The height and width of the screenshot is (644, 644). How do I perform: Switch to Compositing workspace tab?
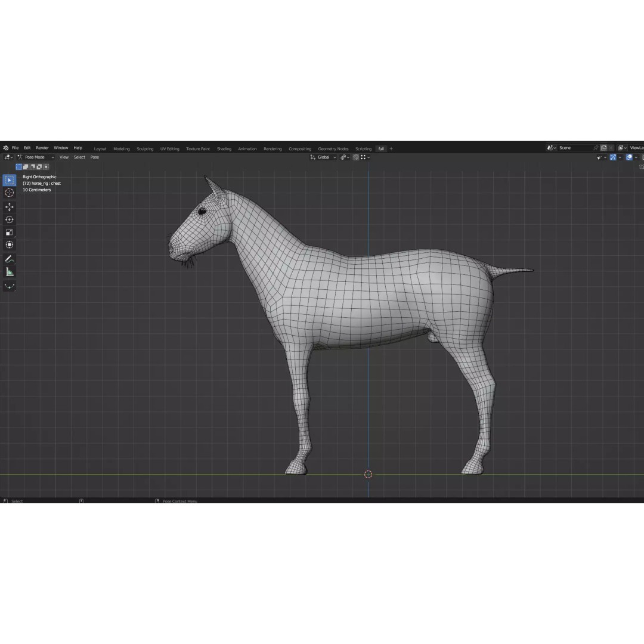[x=300, y=148]
